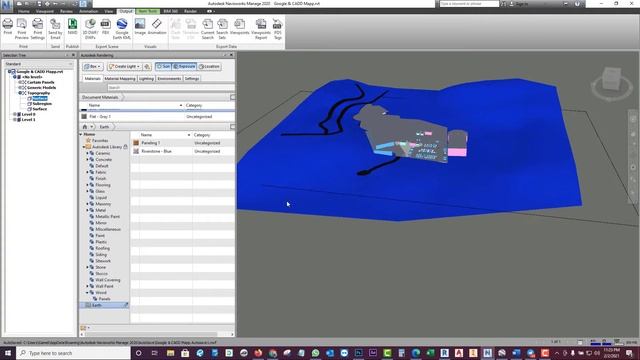Click the Windows taskbar search box
Image resolution: width=640 pixels, height=360 pixels.
[x=73, y=353]
